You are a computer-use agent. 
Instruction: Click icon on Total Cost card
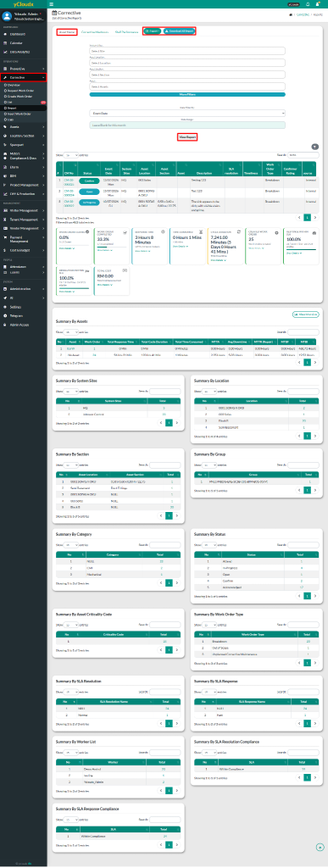(x=125, y=270)
